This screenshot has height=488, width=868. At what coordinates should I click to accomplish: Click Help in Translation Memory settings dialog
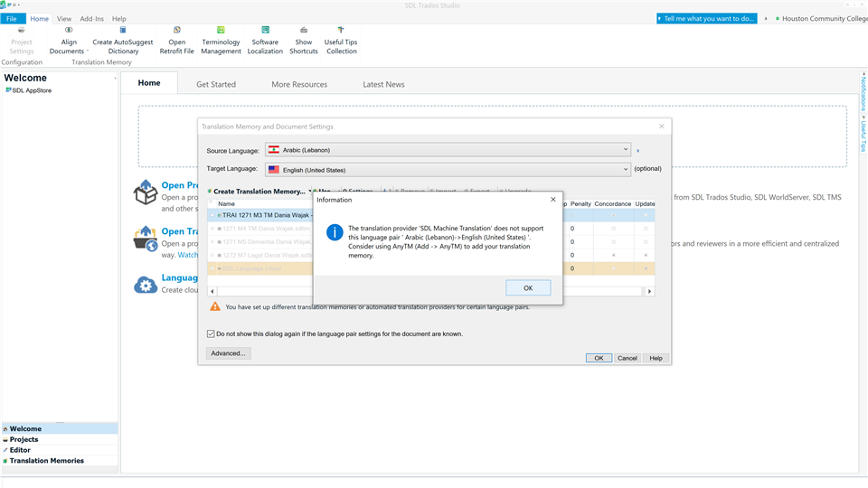click(x=656, y=358)
